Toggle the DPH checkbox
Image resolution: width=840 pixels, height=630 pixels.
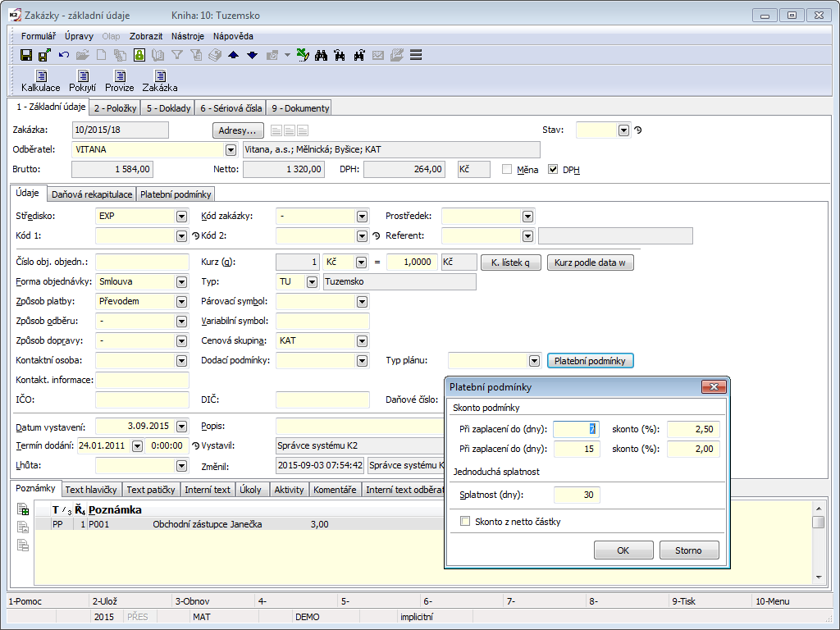553,170
